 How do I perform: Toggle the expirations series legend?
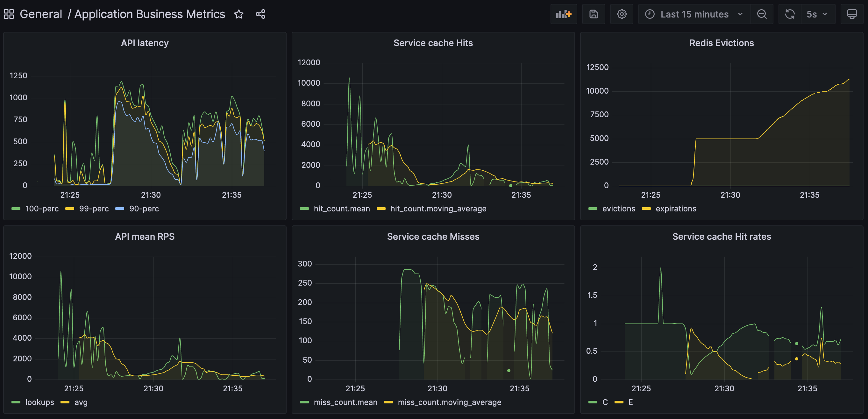click(676, 209)
